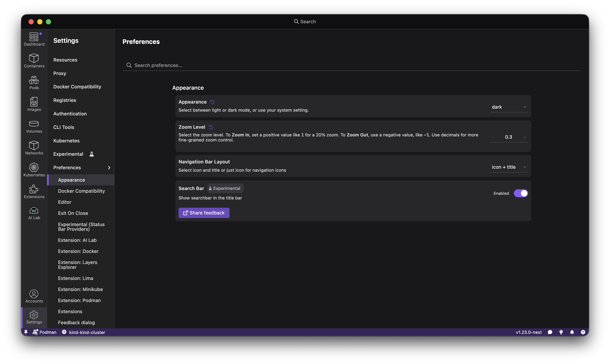Click the Share feedback button
610x364 pixels.
pyautogui.click(x=204, y=213)
